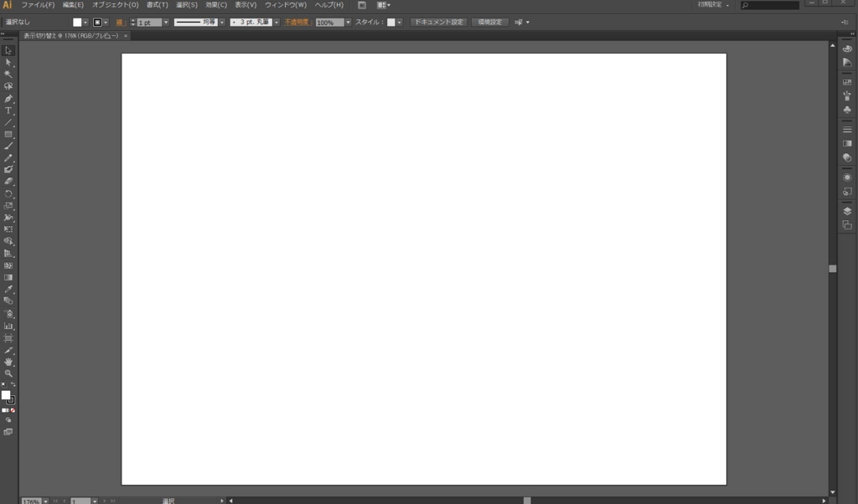Viewport: 858px width, 504px height.
Task: Expand the Tools panel with double arrows
Action: 3,33
